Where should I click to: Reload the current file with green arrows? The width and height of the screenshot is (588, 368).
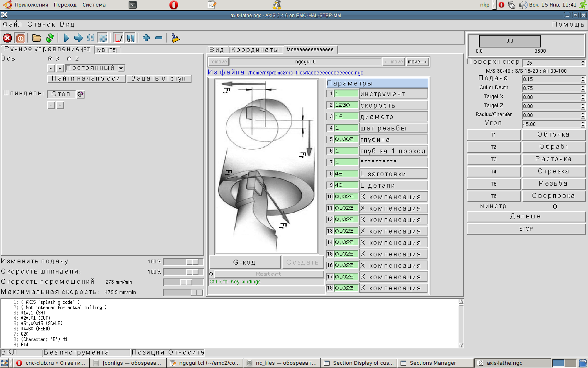(x=50, y=38)
